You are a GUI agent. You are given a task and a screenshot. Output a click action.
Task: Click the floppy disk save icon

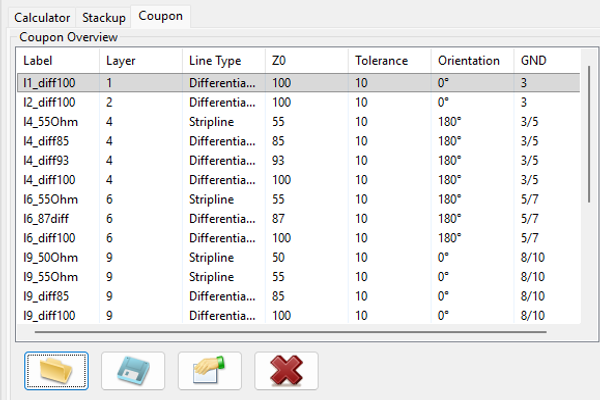tap(133, 370)
